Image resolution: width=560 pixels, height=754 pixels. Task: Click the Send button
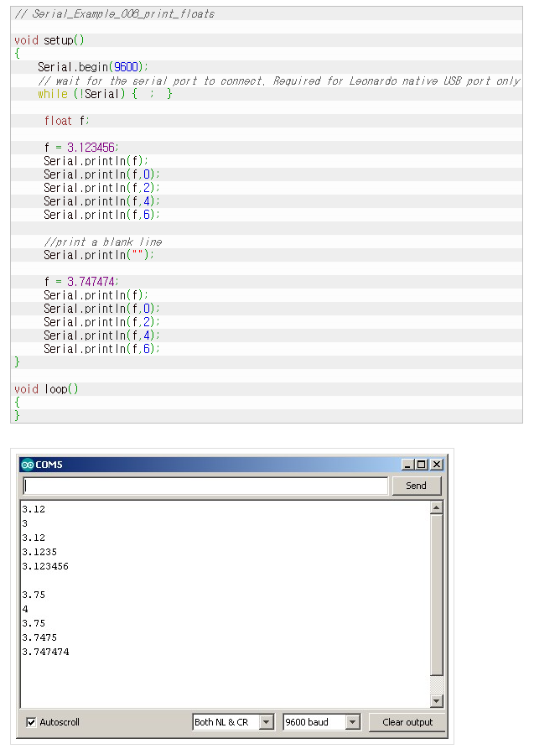(417, 486)
